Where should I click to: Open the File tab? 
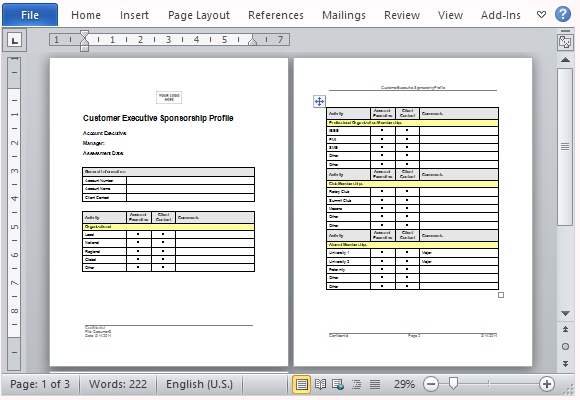pos(30,15)
